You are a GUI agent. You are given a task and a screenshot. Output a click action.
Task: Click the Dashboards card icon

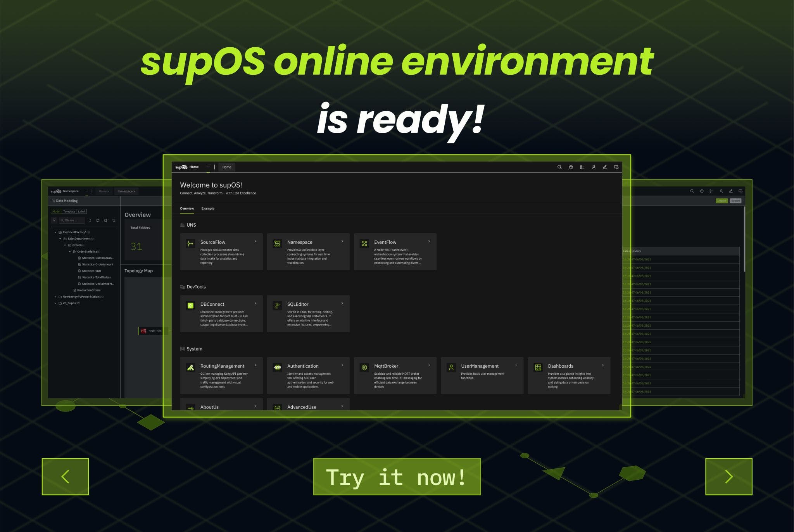click(538, 368)
